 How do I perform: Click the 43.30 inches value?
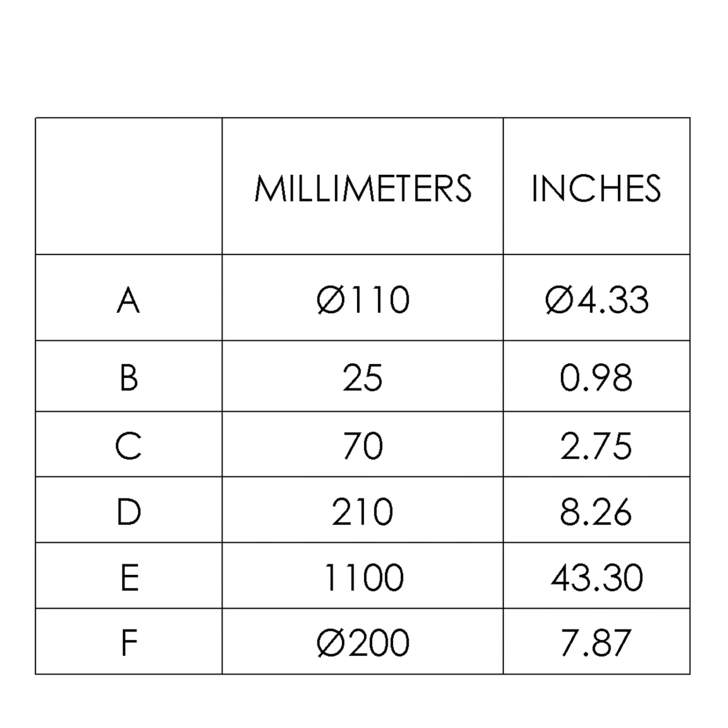[596, 577]
